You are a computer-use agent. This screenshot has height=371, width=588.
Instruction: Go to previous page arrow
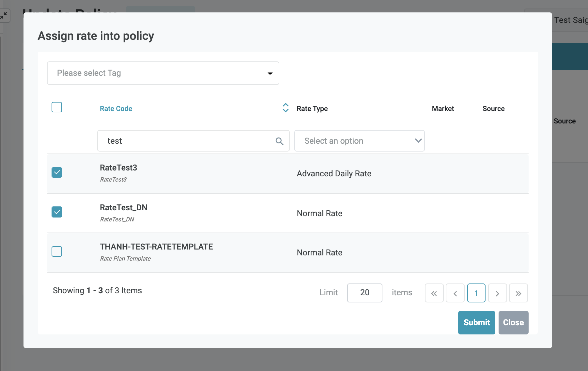click(455, 293)
